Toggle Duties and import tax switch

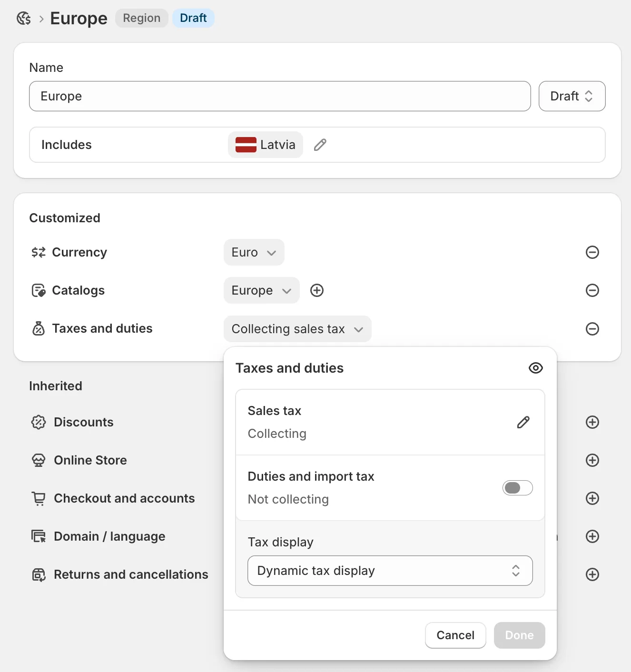click(x=518, y=488)
